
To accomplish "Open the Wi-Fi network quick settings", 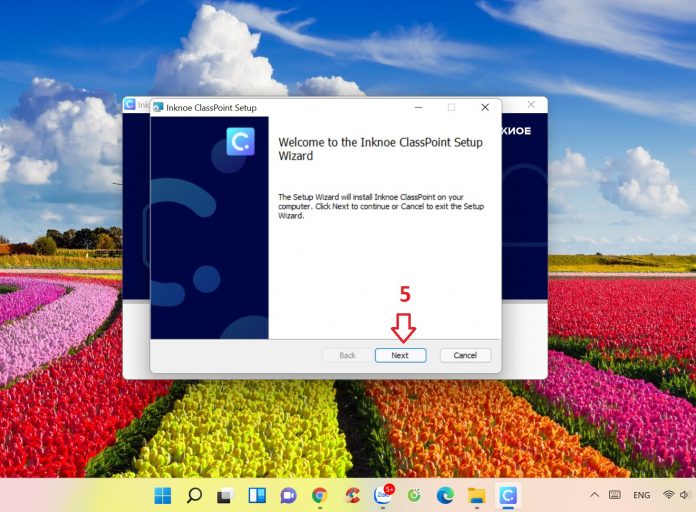I will (668, 495).
